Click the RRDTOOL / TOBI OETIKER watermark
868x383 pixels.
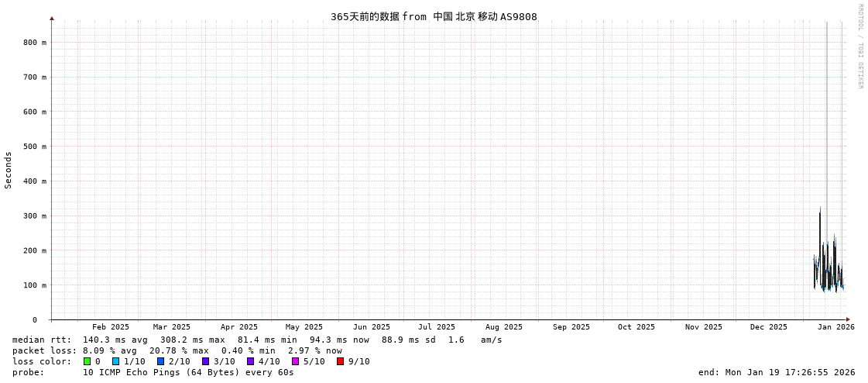click(859, 47)
